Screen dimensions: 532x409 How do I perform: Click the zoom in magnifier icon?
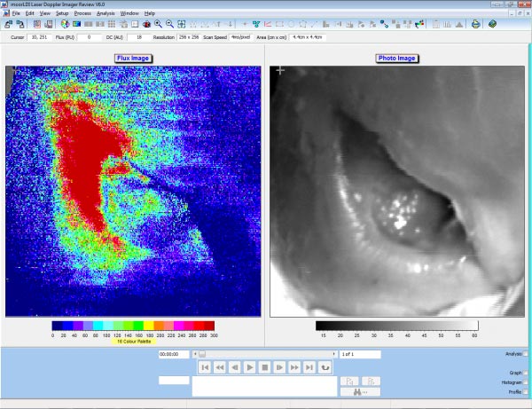[x=158, y=24]
